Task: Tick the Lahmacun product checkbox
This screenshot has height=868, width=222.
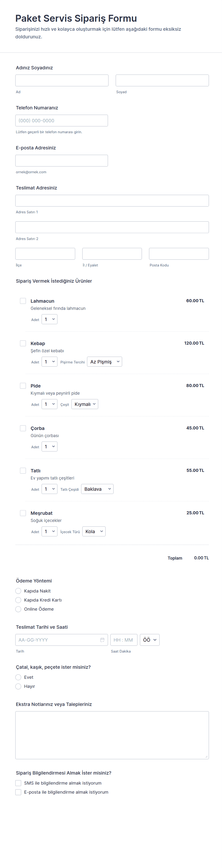Action: pos(23,301)
